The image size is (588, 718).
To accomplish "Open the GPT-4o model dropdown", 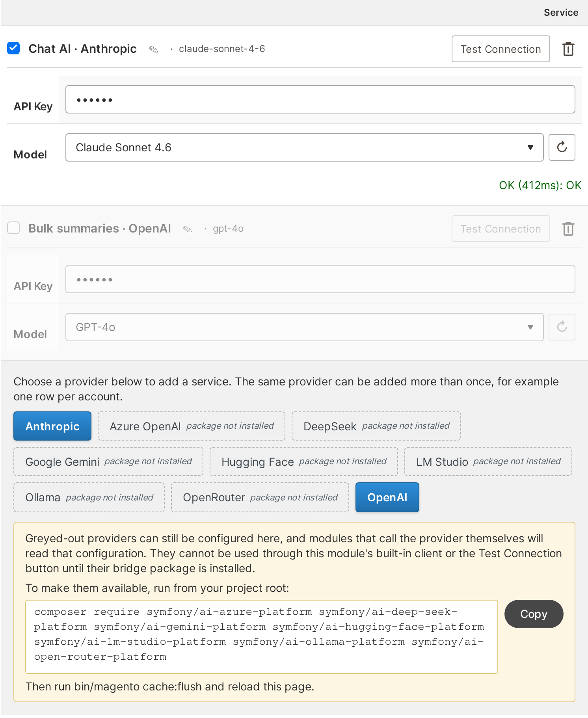I will (304, 327).
